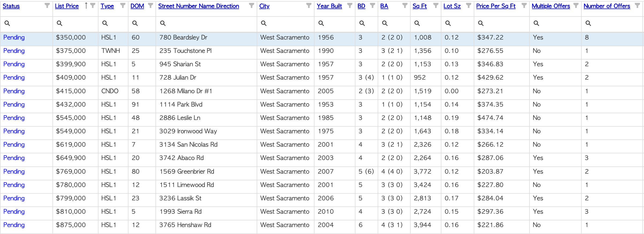The height and width of the screenshot is (234, 644).
Task: Click the List Price sort arrow
Action: 86,6
